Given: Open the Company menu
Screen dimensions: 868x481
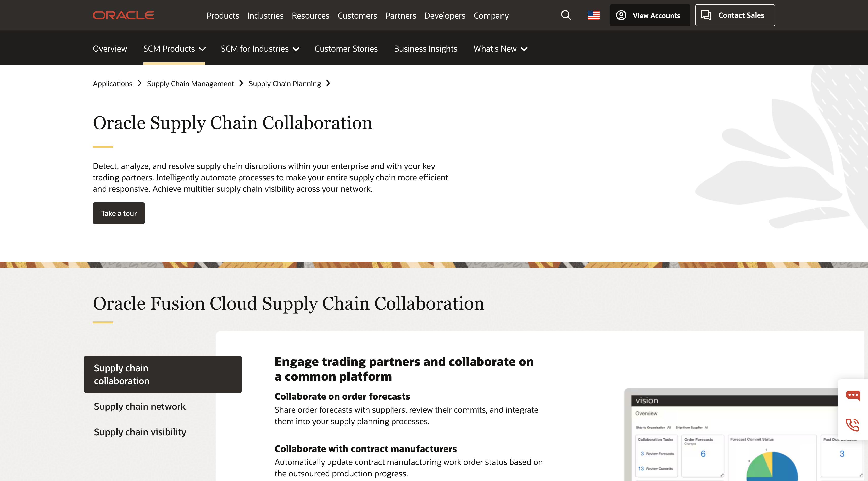Looking at the screenshot, I should click(x=491, y=15).
